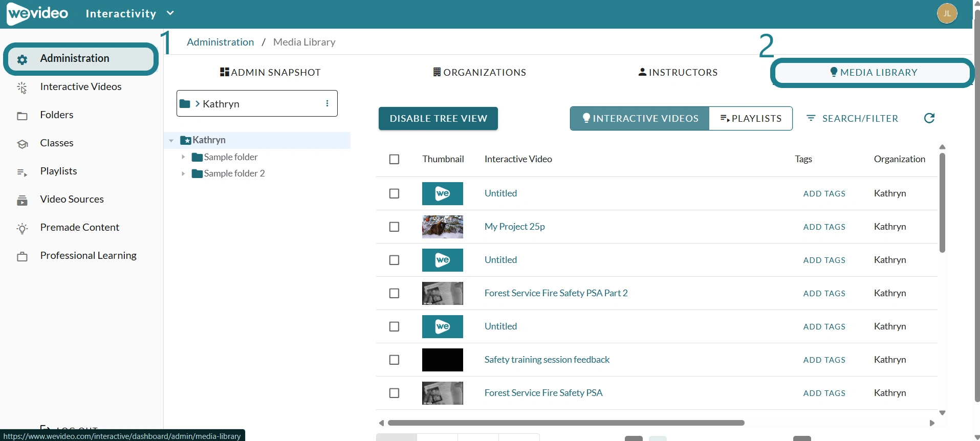Sort by the Interactive Video column header
Viewport: 980px width, 441px height.
point(518,159)
